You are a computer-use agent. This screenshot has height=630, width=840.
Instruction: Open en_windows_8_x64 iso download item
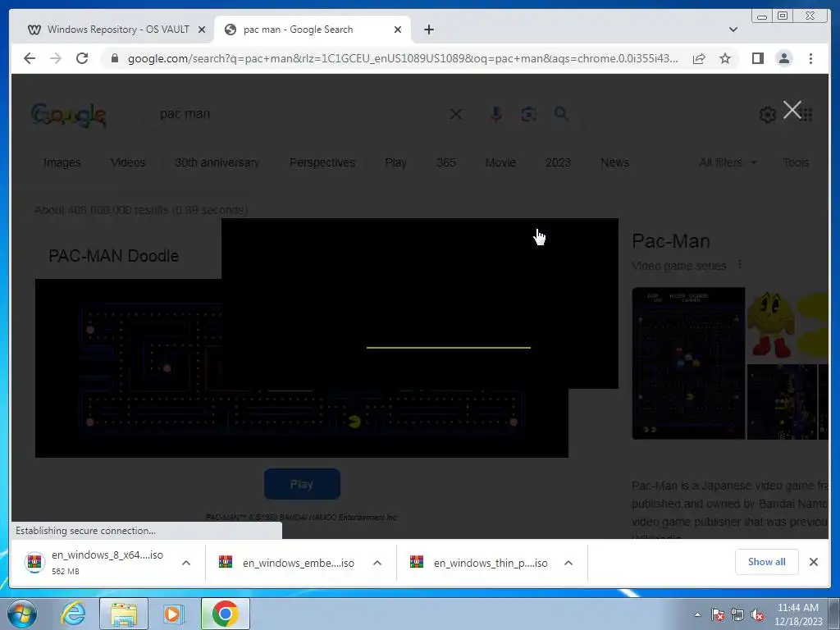[x=97, y=562]
